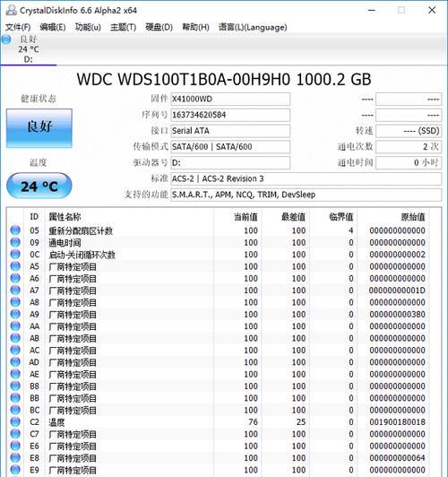
Task: Click the drive letter field showing D:
Action: (x=230, y=163)
